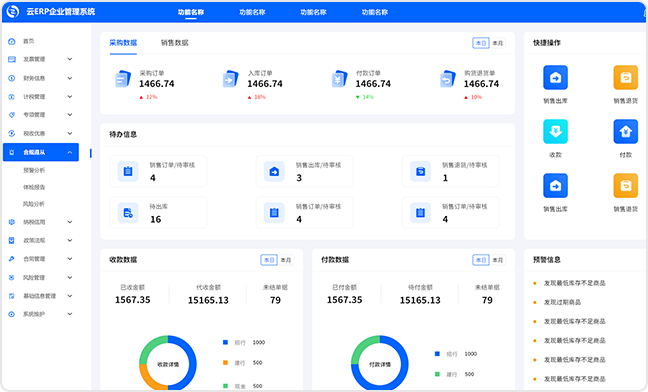Viewport: 648px width, 392px height.
Task: Click the 代收金额 value 15165.13
Action: (x=208, y=300)
